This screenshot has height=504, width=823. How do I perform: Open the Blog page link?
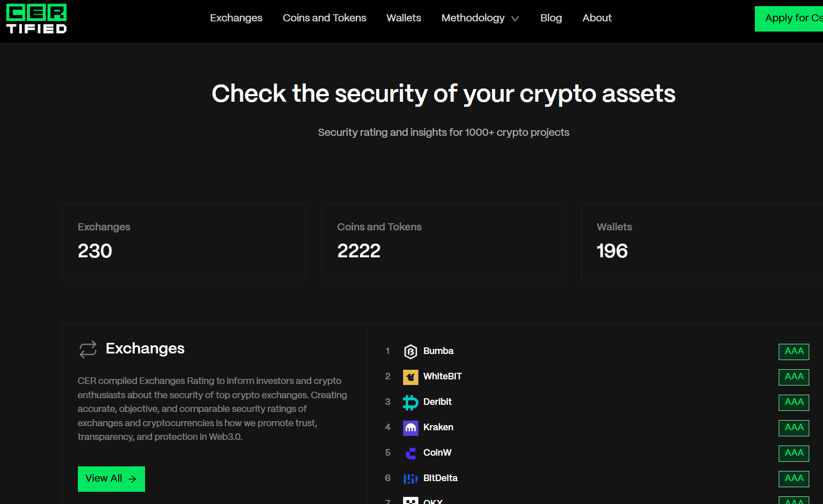551,18
